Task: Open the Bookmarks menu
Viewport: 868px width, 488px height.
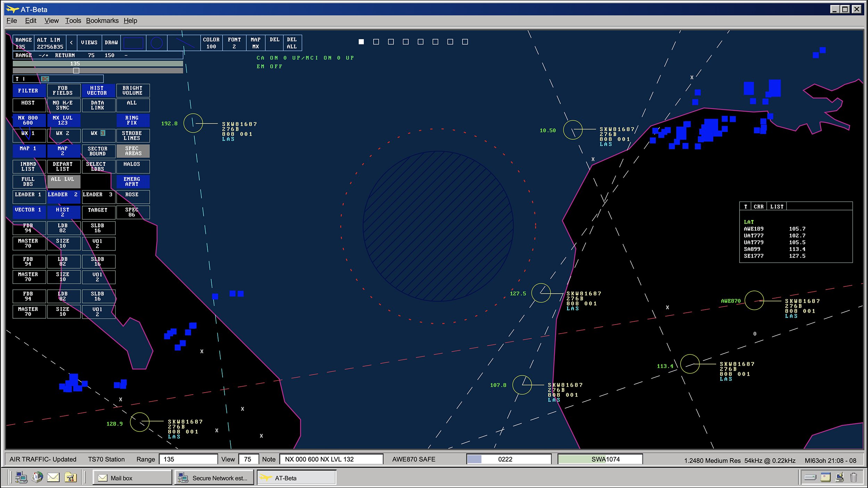Action: point(102,21)
